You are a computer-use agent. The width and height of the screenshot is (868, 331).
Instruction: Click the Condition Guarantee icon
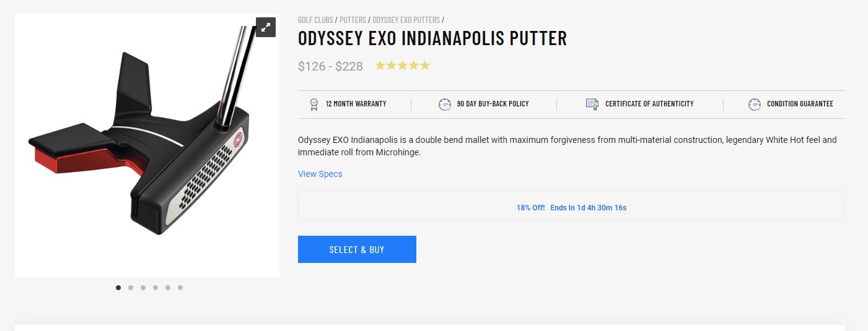754,104
